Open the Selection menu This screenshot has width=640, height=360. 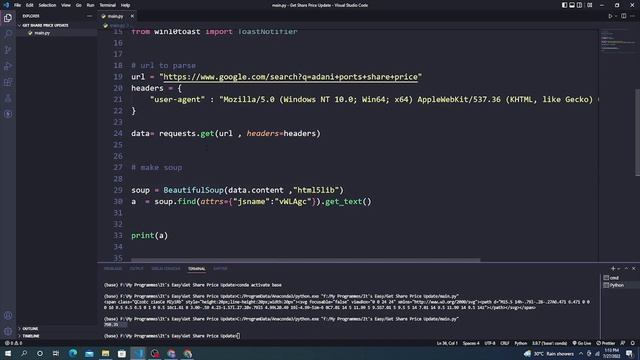click(x=47, y=5)
